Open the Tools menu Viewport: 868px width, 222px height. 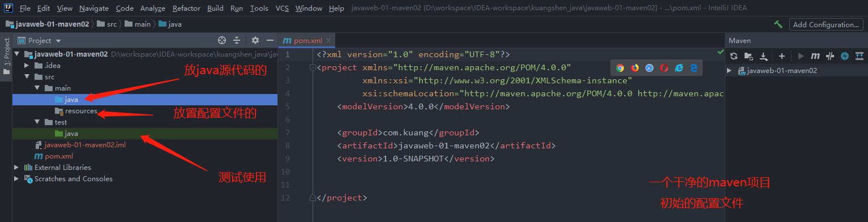tap(259, 8)
